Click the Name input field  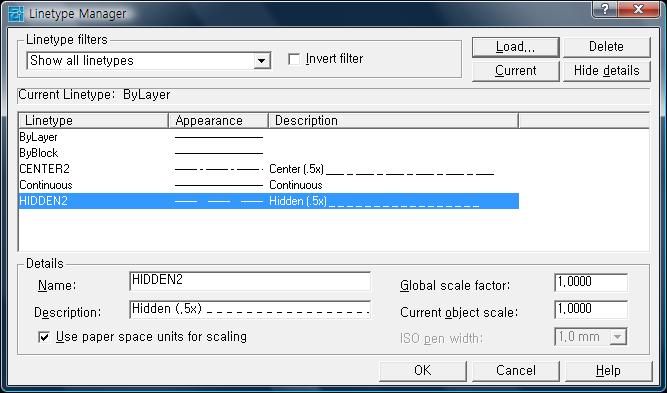[250, 281]
